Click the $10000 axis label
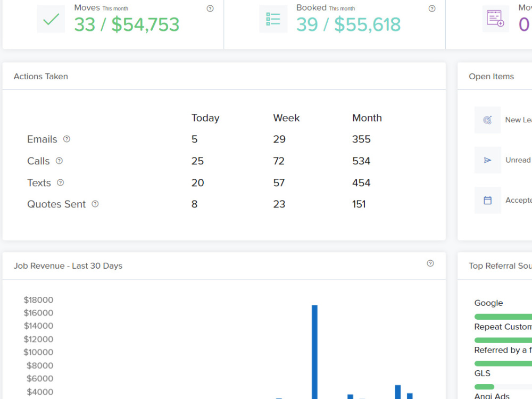Screen dimensions: 532x399 [38, 352]
